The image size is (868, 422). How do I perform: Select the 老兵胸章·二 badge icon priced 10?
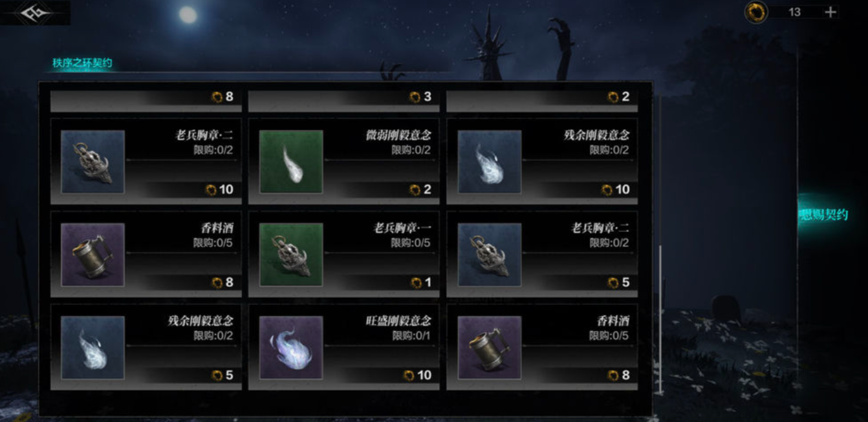[x=92, y=162]
